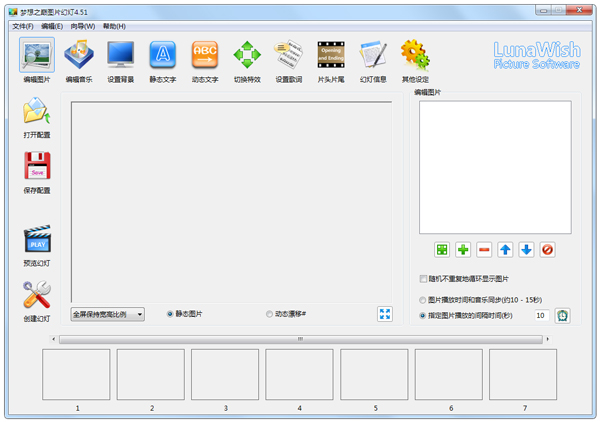Close the 梦想之巅图片幻灯 window

(x=579, y=10)
